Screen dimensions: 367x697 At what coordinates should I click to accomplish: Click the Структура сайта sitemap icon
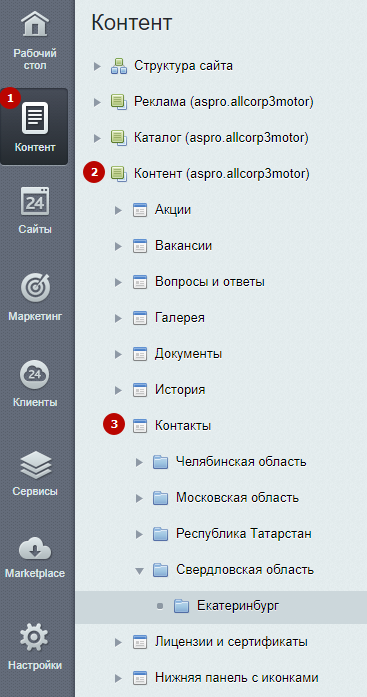pos(119,66)
